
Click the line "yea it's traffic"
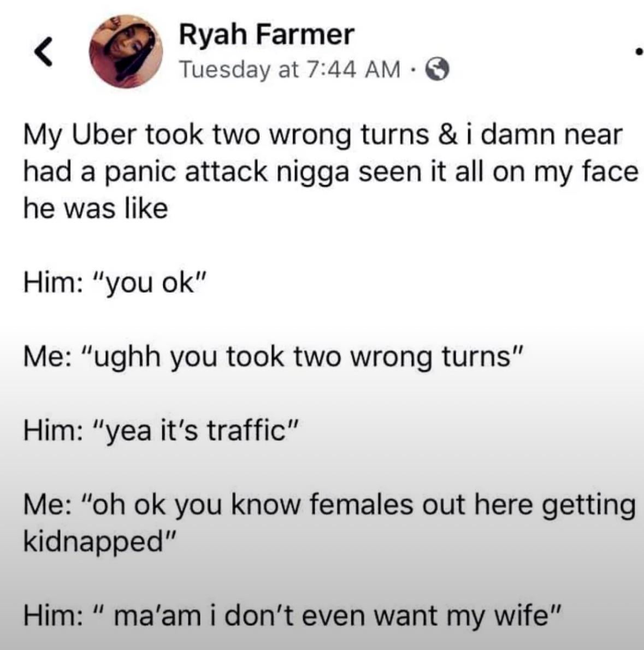tap(161, 432)
